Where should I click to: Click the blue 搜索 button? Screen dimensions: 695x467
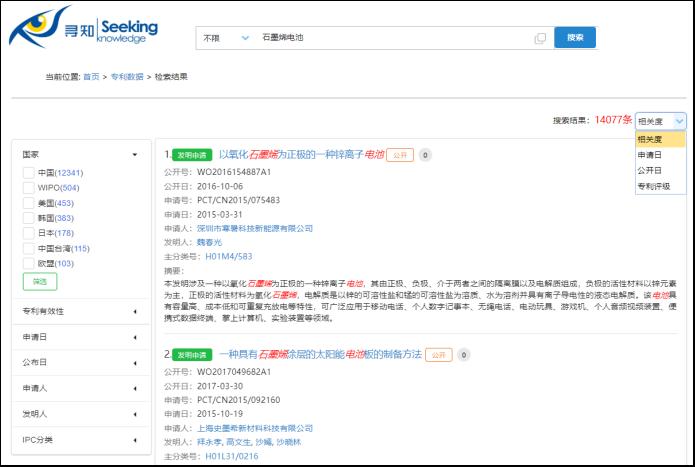tap(575, 38)
